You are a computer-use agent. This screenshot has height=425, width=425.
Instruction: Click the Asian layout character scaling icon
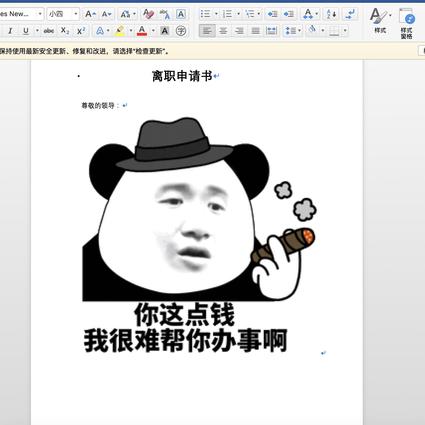308,14
